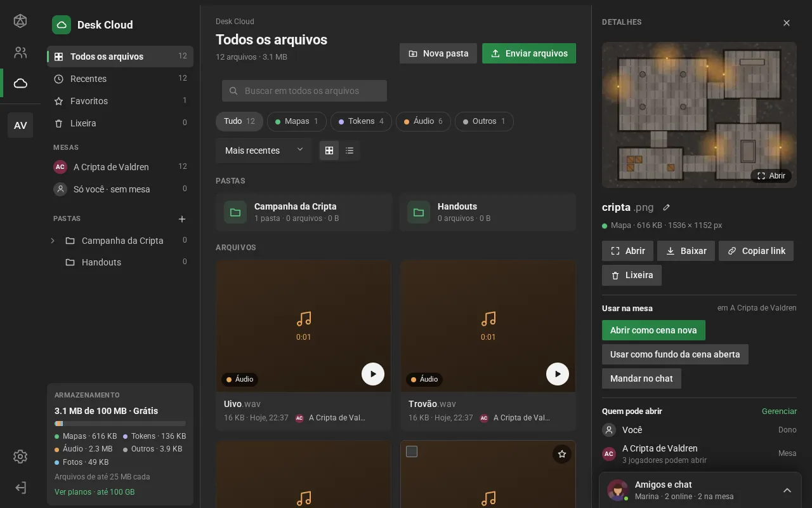Image resolution: width=812 pixels, height=508 pixels.
Task: Filter by Tokens
Action: (x=362, y=121)
